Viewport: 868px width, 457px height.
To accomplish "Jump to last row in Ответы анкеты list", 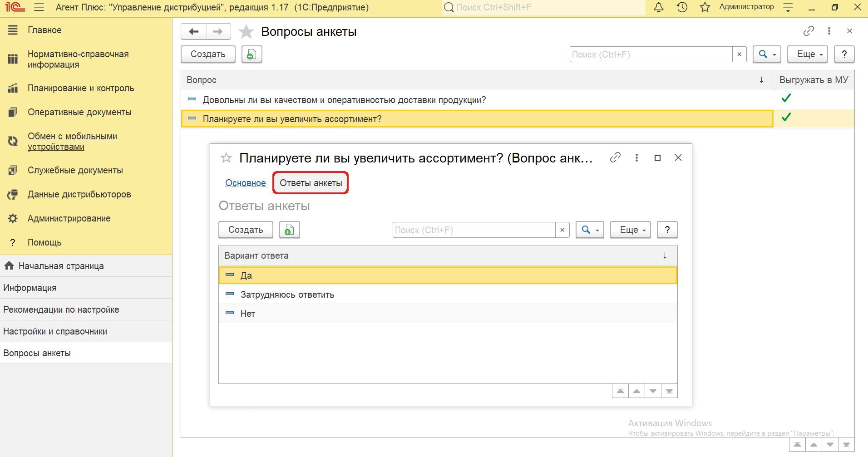I will tap(670, 391).
